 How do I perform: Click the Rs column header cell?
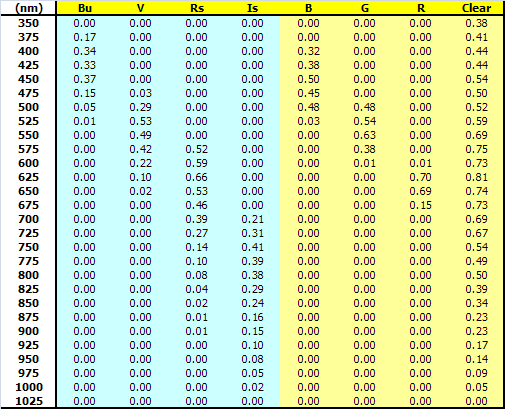coord(197,8)
